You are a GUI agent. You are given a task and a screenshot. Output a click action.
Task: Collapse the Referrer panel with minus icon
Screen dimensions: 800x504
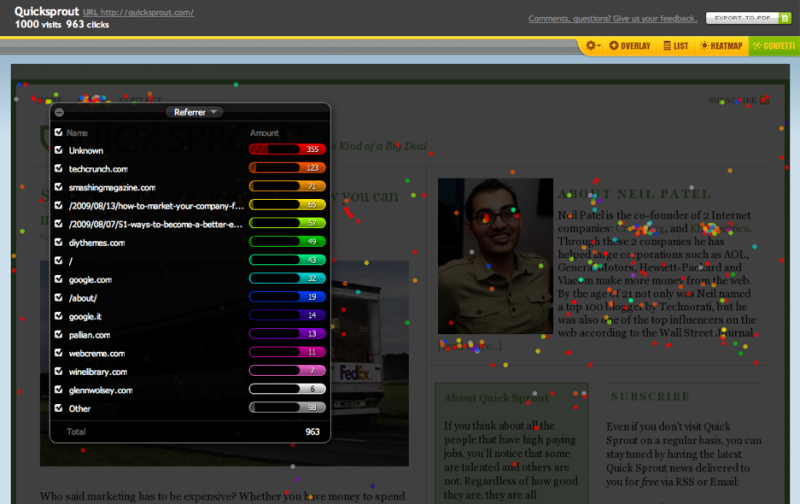click(x=59, y=112)
